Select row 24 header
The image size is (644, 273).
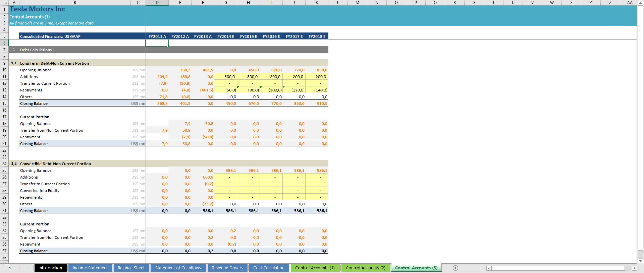pyautogui.click(x=4, y=164)
